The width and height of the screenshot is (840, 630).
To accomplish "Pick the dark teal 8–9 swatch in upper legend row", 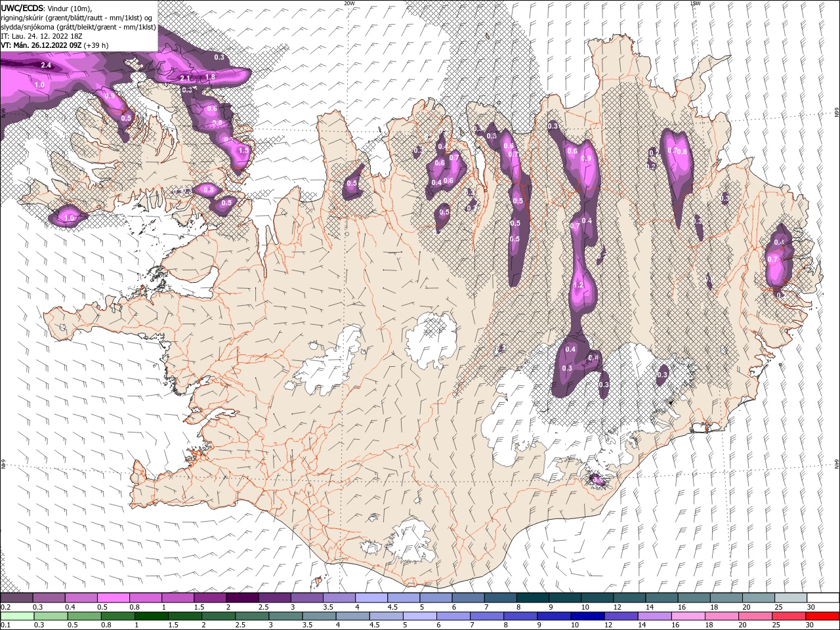I will [532, 598].
